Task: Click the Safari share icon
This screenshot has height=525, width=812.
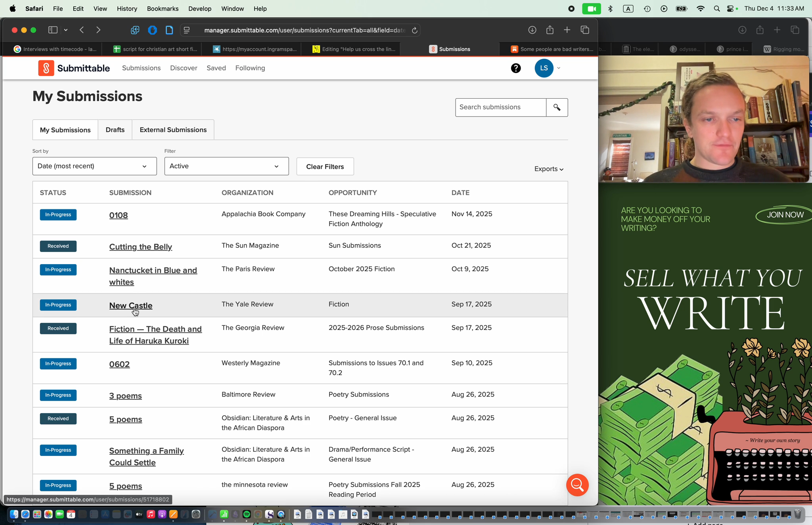Action: [x=550, y=30]
